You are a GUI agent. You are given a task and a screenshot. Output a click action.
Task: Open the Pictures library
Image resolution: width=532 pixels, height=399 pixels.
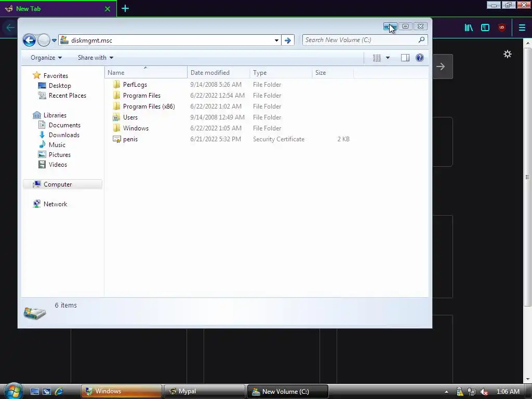point(59,154)
